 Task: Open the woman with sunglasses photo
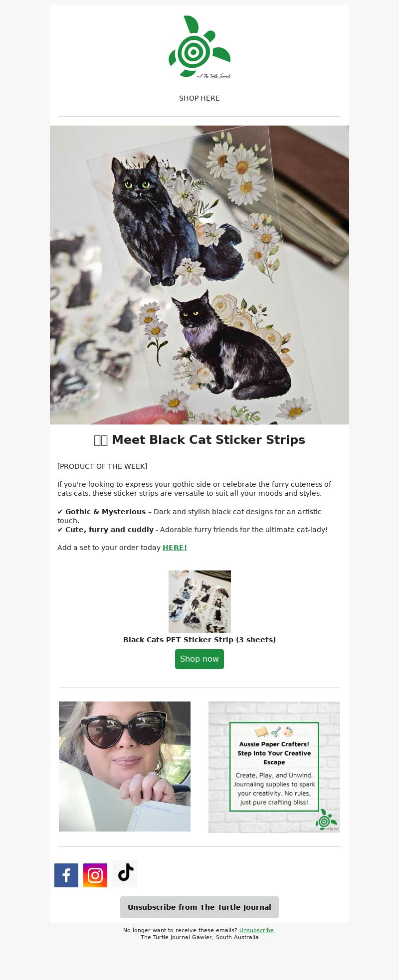tap(125, 766)
